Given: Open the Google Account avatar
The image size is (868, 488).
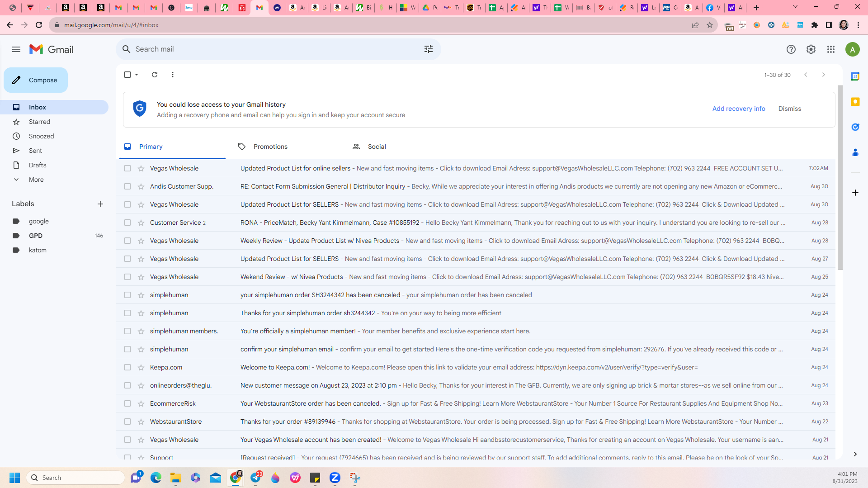Looking at the screenshot, I should tap(853, 49).
